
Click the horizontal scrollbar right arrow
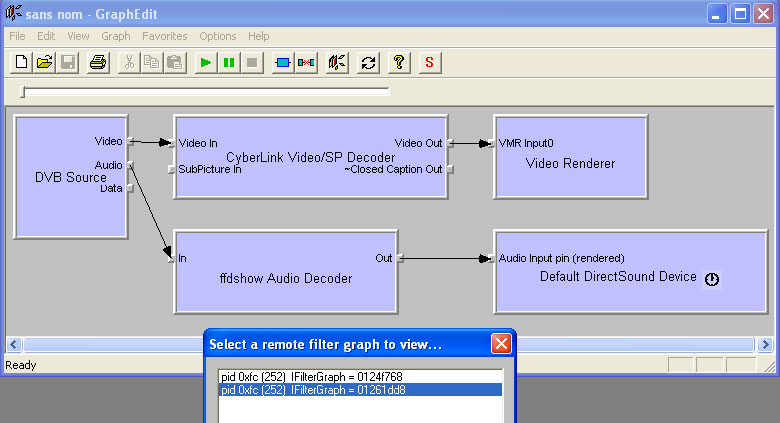coord(765,344)
